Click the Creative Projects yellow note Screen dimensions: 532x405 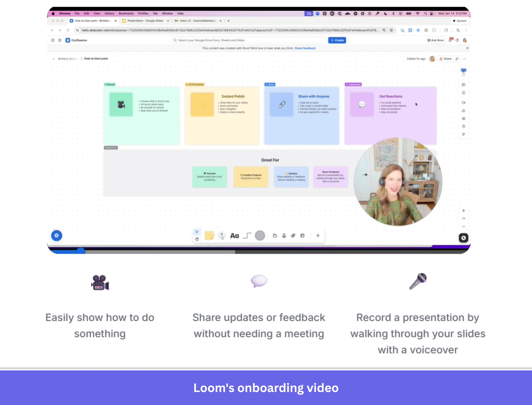(251, 177)
